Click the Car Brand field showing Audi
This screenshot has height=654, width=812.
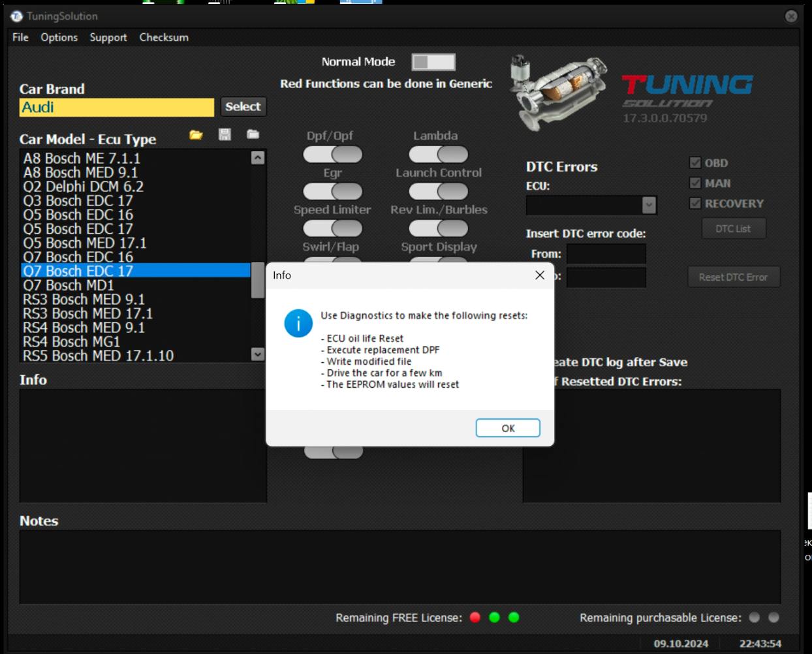[x=117, y=107]
